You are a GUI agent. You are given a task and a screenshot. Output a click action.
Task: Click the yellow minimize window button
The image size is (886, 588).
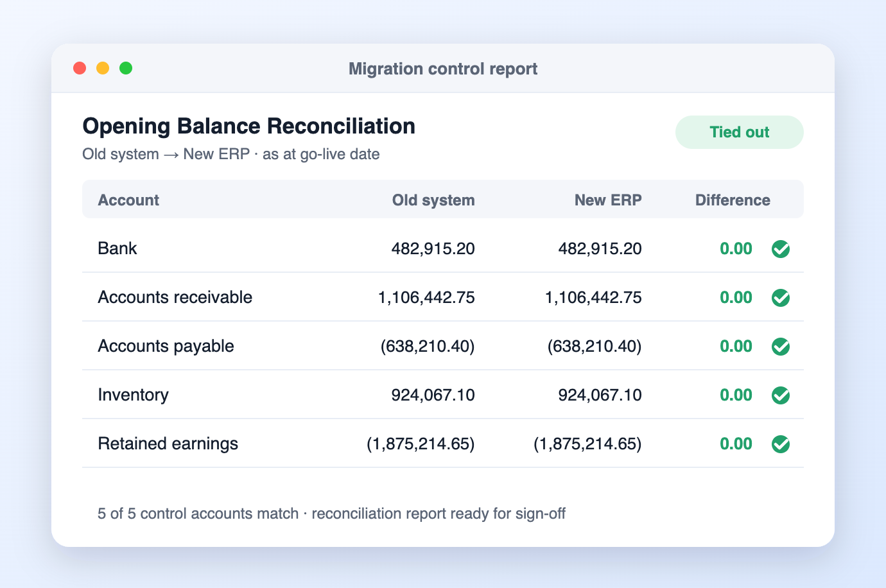click(x=103, y=68)
